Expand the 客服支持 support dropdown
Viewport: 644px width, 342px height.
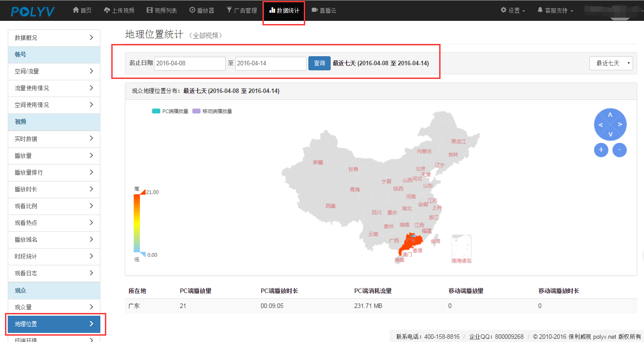(555, 10)
